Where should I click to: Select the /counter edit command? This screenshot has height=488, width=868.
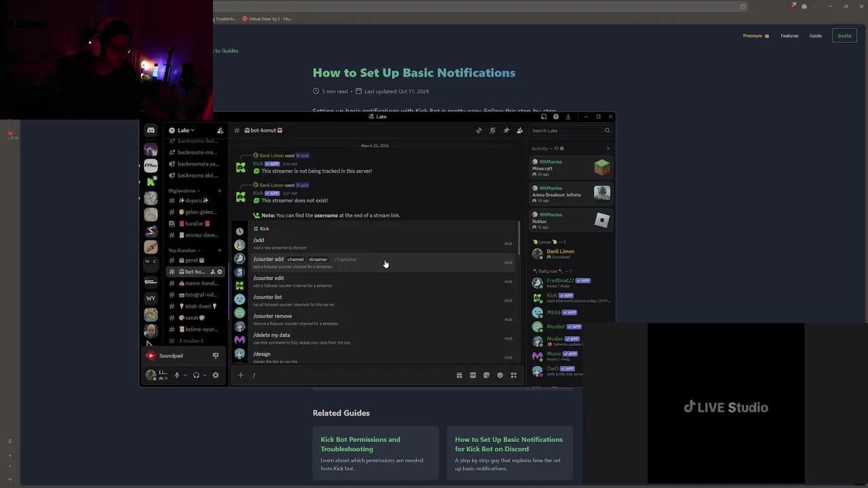tap(382, 281)
